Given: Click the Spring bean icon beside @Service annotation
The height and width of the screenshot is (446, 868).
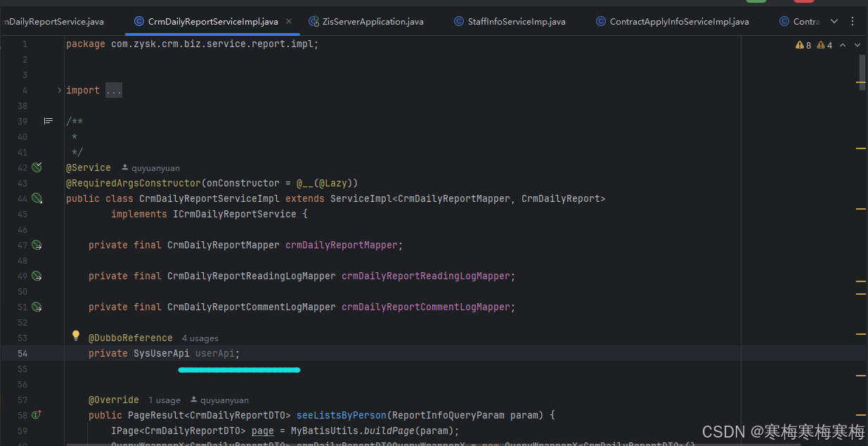Looking at the screenshot, I should click(x=36, y=167).
